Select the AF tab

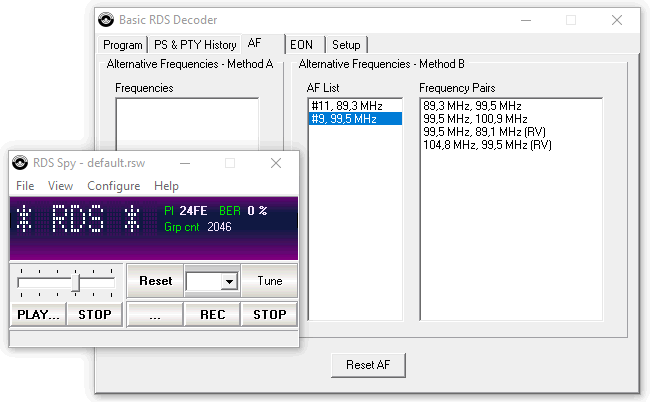pos(263,44)
